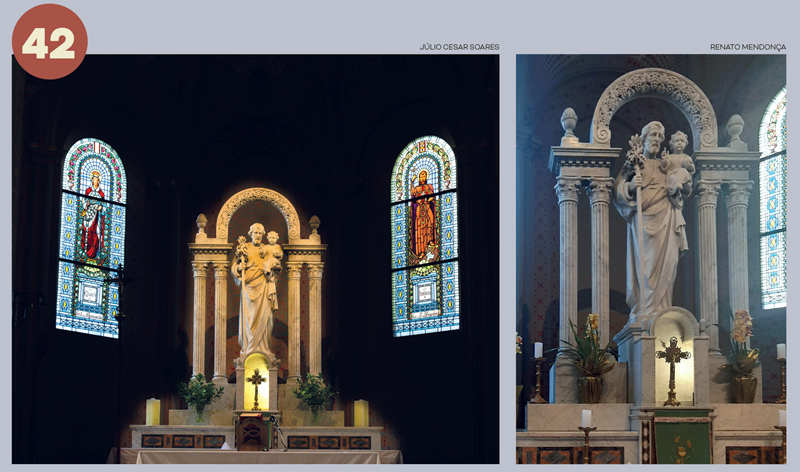Click the stained glass window in the right photo
Image resolution: width=800 pixels, height=472 pixels.
pyautogui.click(x=773, y=200)
